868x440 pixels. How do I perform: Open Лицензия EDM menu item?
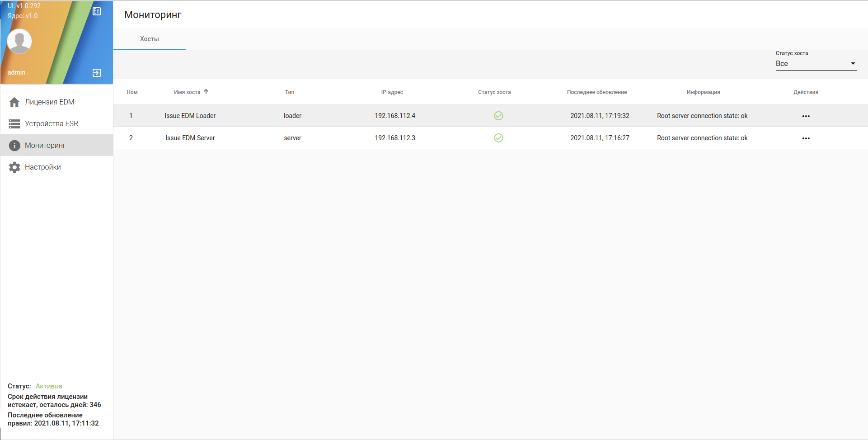coord(50,102)
